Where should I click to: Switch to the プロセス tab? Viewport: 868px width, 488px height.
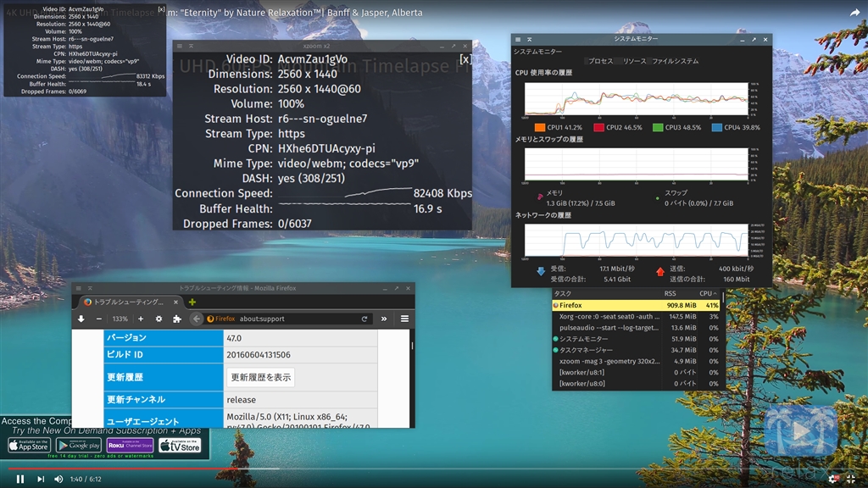click(x=601, y=61)
